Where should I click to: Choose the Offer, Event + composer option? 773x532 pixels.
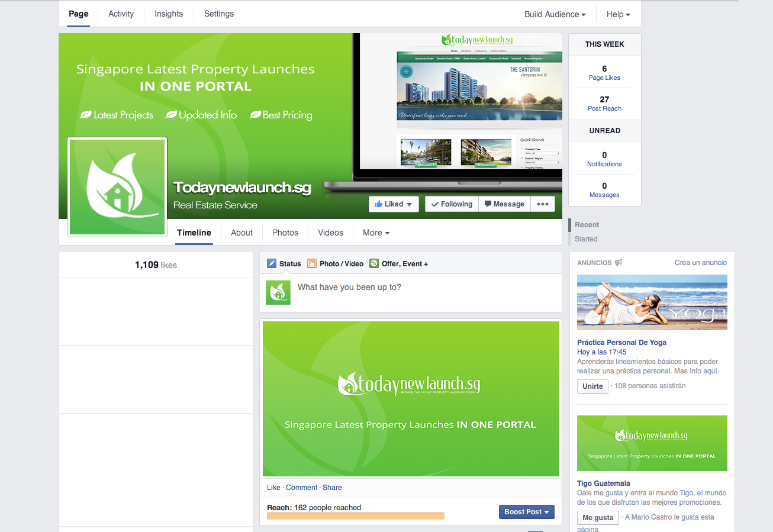(398, 264)
